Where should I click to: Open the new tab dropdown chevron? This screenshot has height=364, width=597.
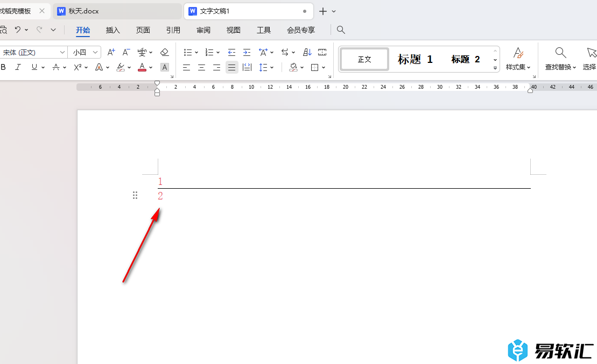point(334,11)
